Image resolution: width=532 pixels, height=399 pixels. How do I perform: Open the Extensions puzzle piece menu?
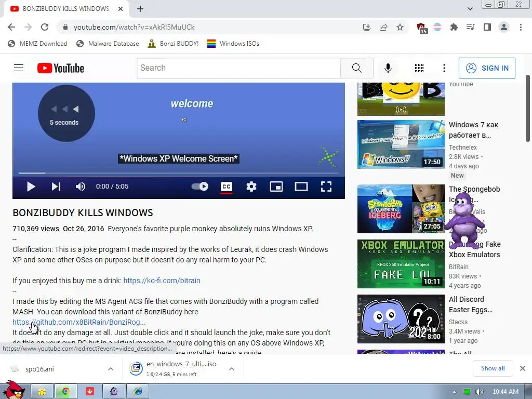[x=454, y=27]
